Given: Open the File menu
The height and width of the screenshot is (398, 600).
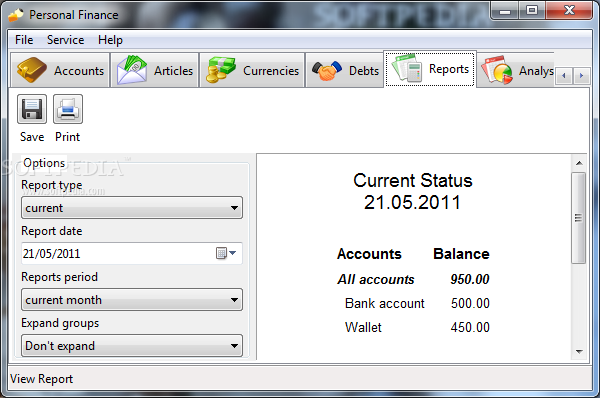Looking at the screenshot, I should 24,40.
